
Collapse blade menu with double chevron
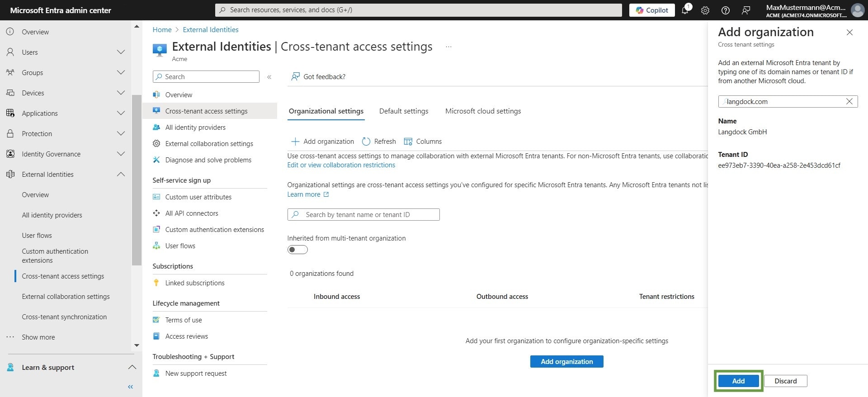click(269, 77)
